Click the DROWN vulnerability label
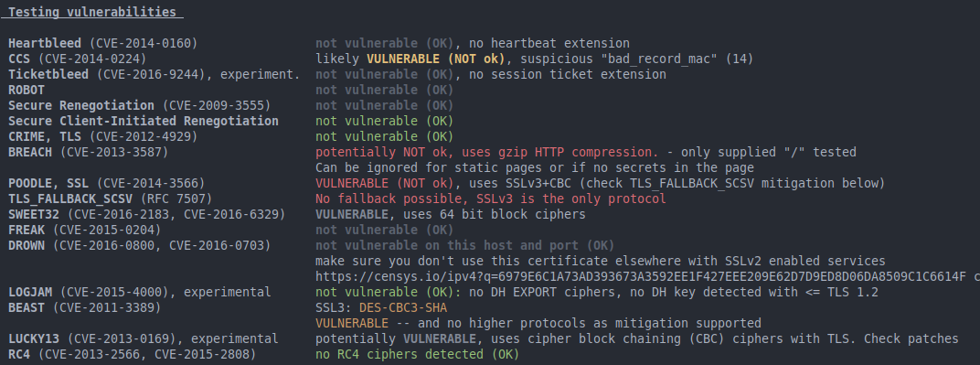 coord(27,246)
